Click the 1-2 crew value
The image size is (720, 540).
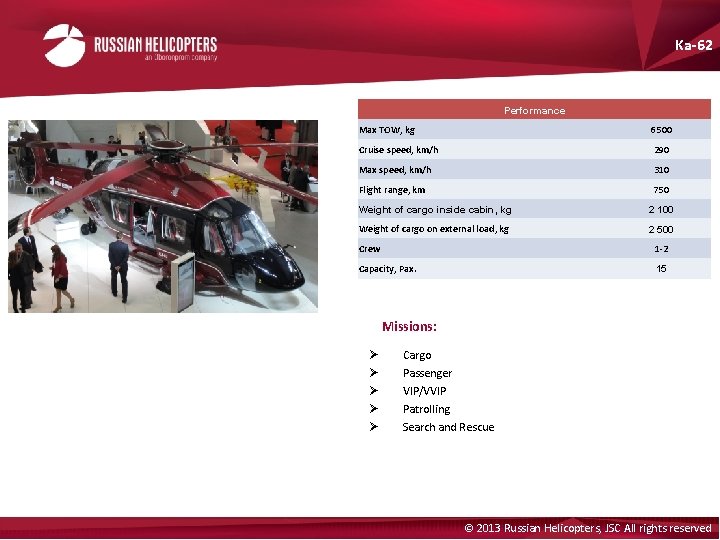point(661,249)
